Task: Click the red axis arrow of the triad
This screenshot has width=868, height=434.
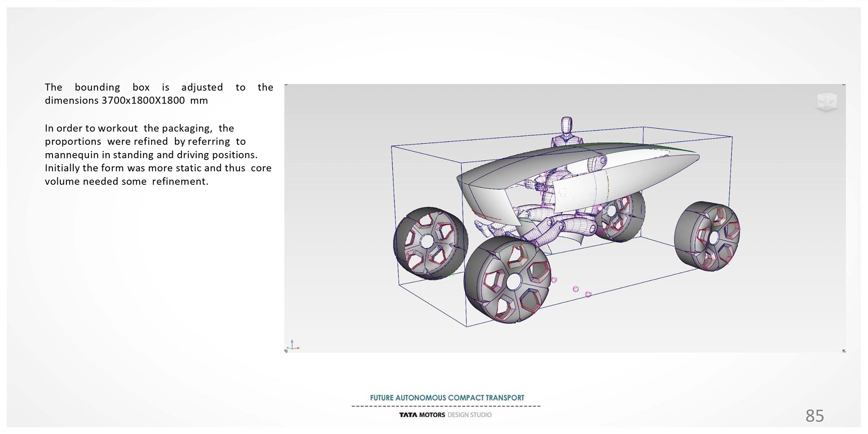Action: [x=297, y=348]
